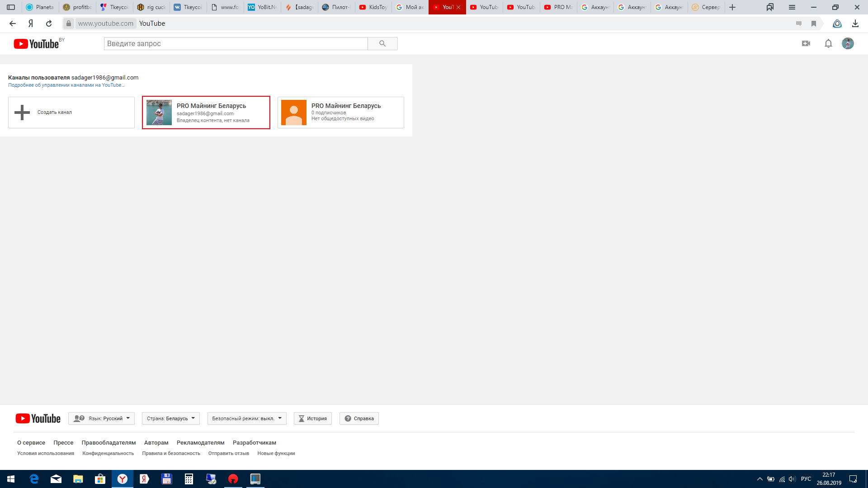Screen dimensions: 868x488
Task: Open the Авторам link
Action: (x=156, y=443)
